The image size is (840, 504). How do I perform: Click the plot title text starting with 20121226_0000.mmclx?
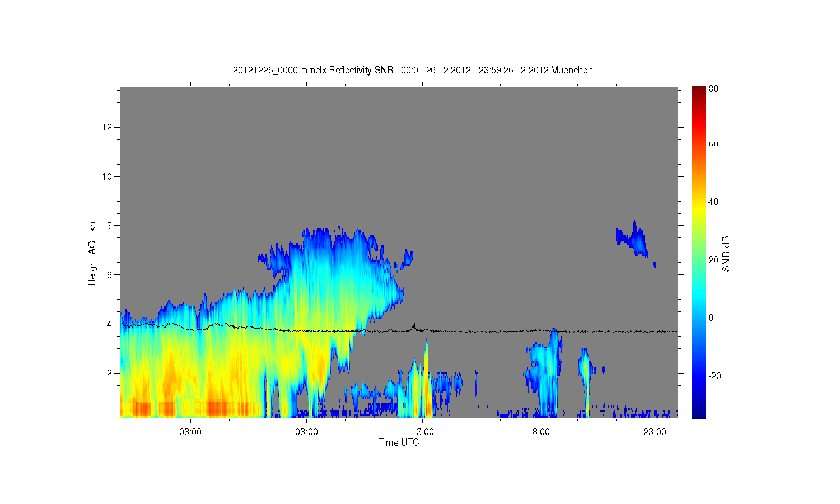coord(413,71)
